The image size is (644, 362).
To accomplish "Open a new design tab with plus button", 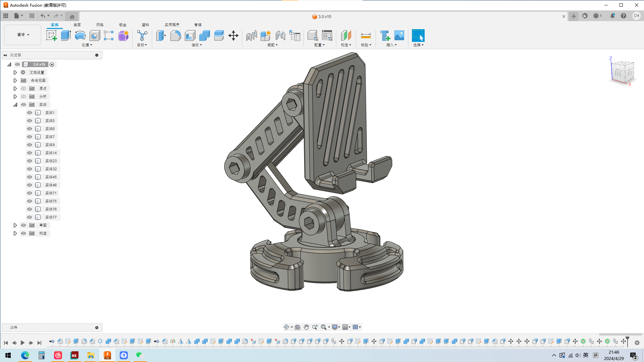I will tap(574, 16).
